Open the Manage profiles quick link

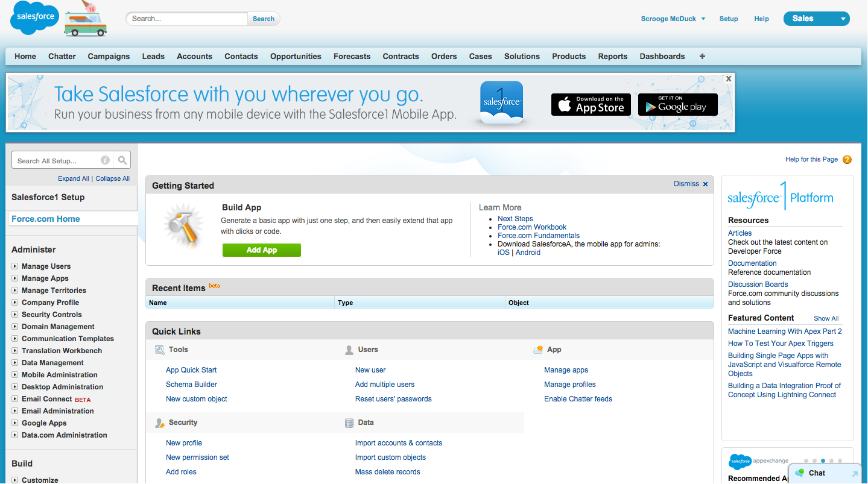(x=570, y=385)
